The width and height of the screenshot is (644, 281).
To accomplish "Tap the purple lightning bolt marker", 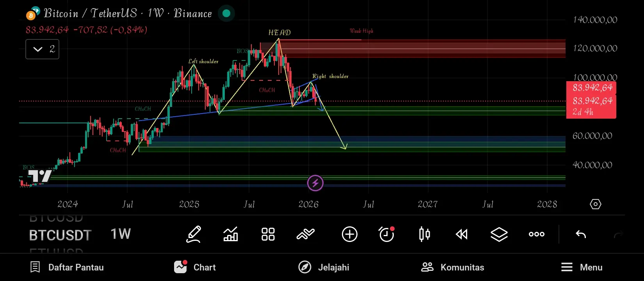I will (x=315, y=183).
